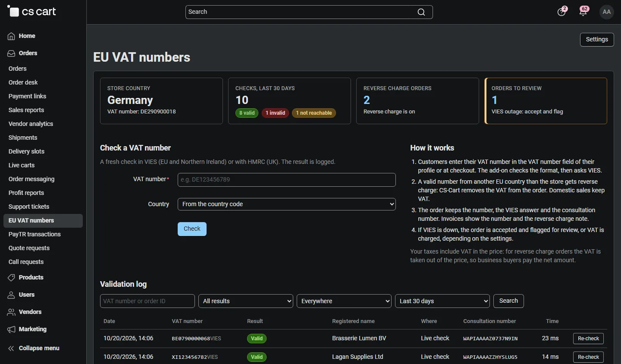Screen dimensions: 621x364
Task: Go to Payment links
Action: [27, 96]
